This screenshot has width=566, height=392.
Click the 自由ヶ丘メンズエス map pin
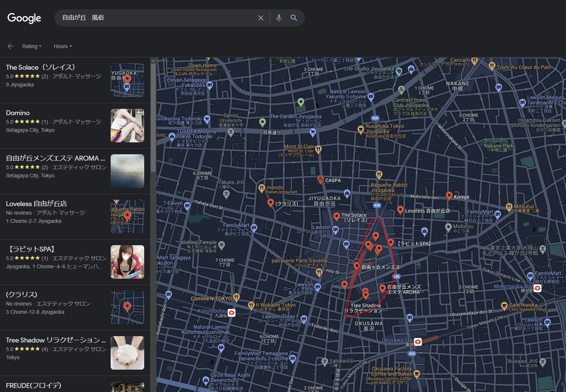(357, 266)
